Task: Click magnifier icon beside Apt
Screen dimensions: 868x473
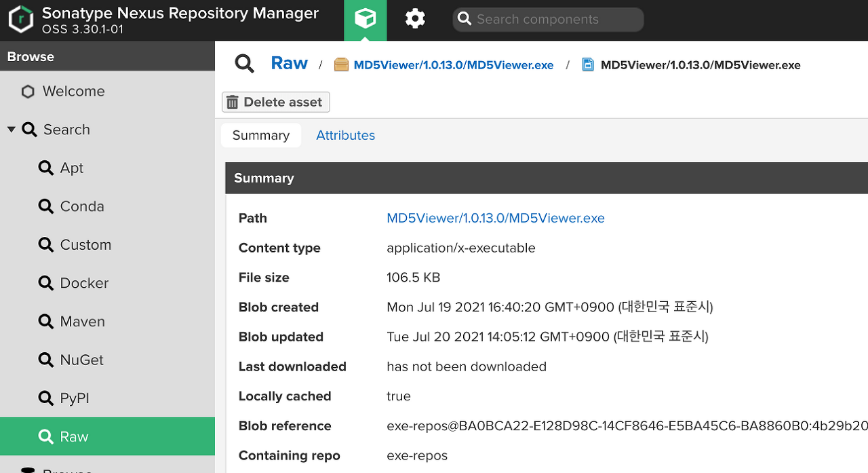Action: (x=45, y=168)
